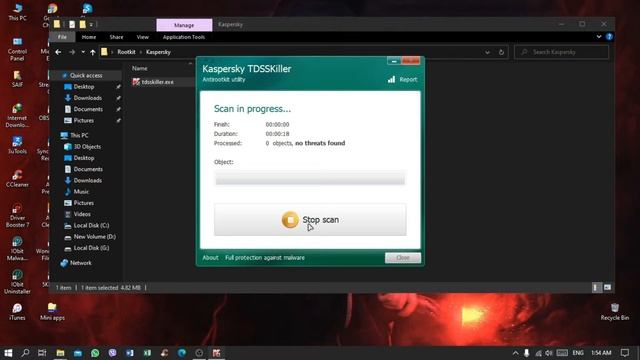Expand the address bar history dropdown
Screen dimensions: 640x360
click(487, 52)
